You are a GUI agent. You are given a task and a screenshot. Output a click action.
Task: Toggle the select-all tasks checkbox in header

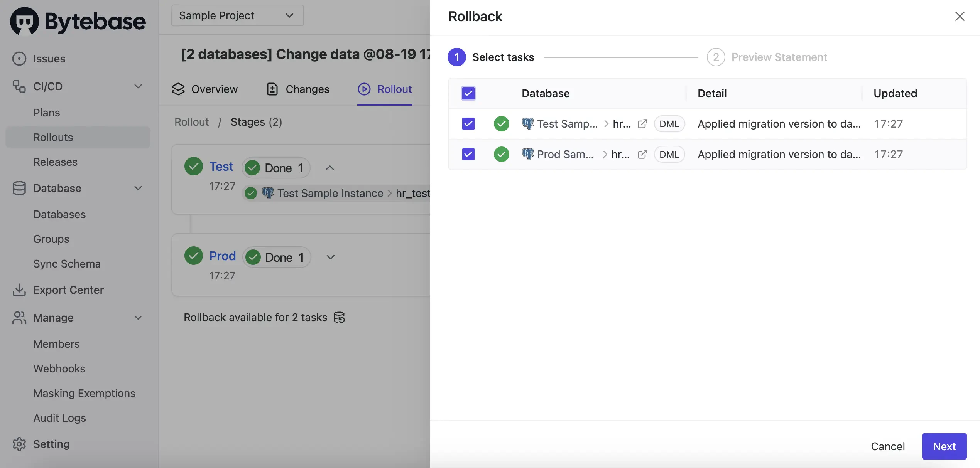tap(468, 93)
